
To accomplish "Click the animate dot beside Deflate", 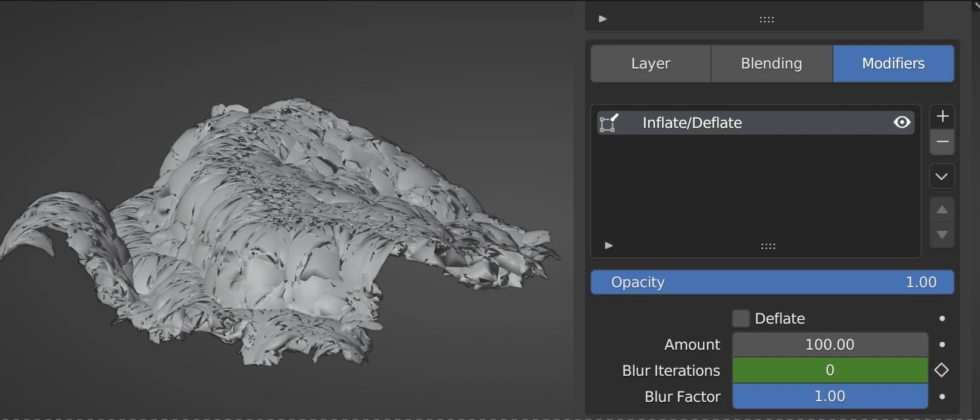I will (942, 318).
